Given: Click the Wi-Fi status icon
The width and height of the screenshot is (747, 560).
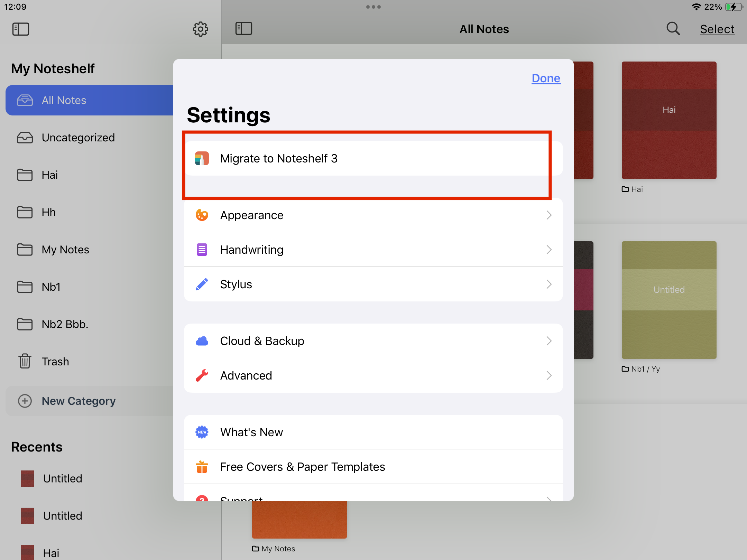Looking at the screenshot, I should [x=696, y=7].
